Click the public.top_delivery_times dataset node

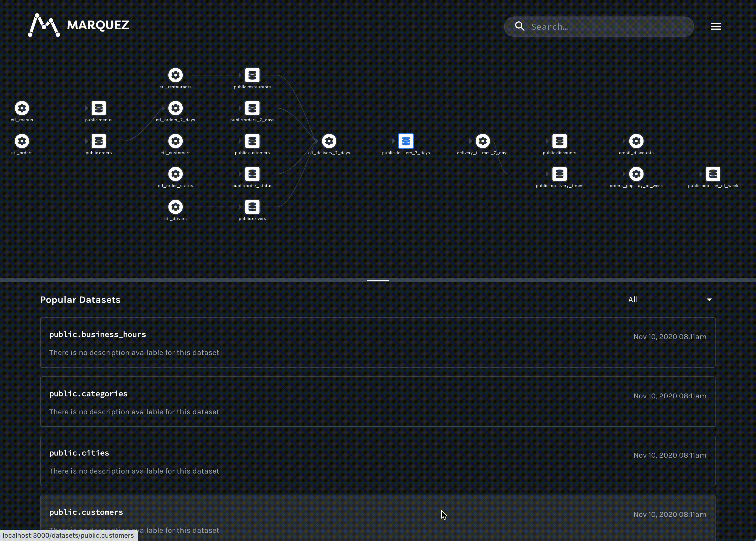(559, 174)
